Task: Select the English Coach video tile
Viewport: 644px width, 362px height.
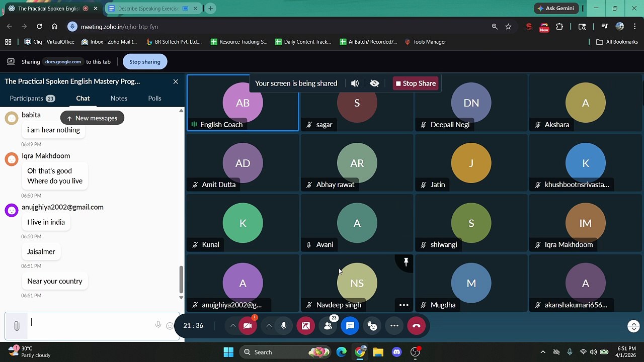Action: coord(243,103)
